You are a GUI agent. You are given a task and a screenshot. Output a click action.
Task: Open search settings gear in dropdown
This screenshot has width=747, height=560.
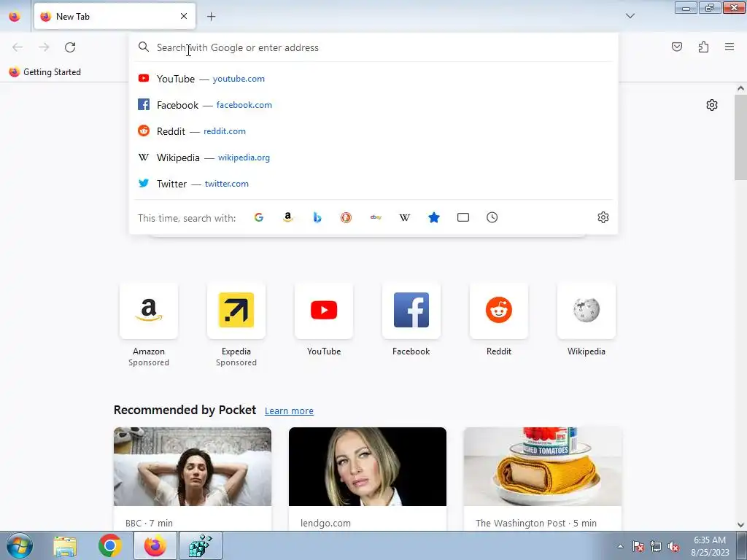[603, 217]
